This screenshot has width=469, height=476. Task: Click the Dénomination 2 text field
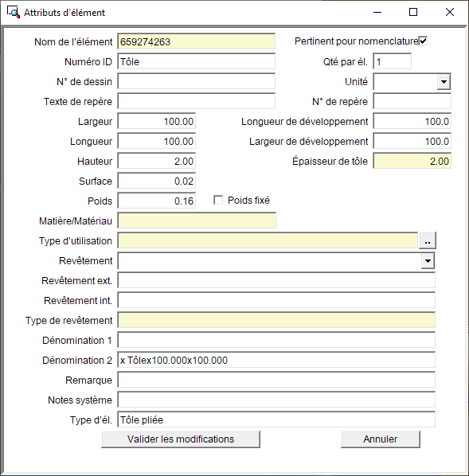(x=276, y=361)
